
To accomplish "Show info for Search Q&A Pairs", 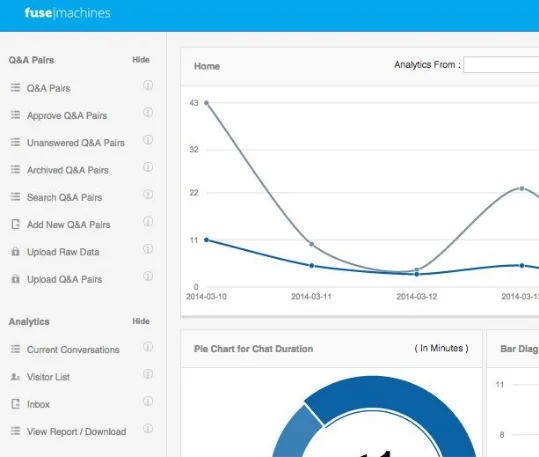I will tap(148, 194).
